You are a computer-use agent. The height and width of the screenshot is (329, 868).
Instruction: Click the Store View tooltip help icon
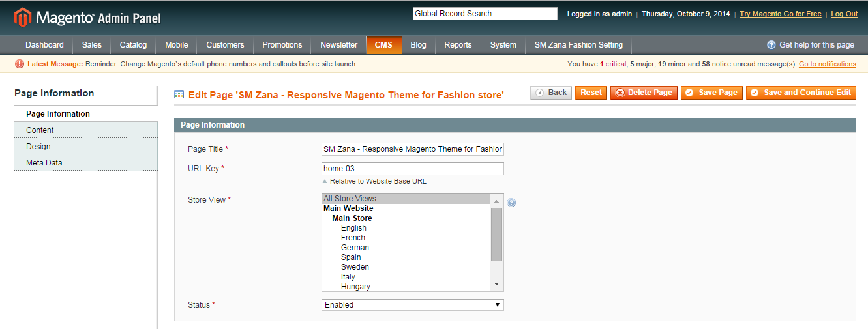[511, 203]
